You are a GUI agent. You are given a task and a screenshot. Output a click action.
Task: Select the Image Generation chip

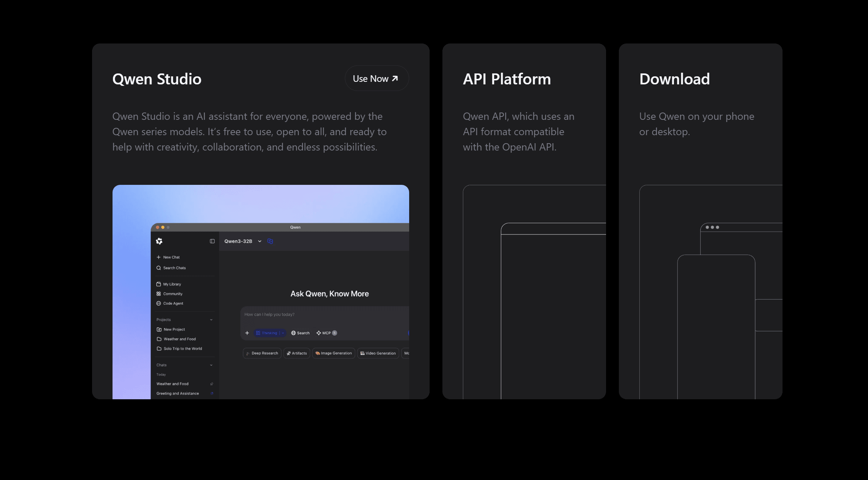click(x=334, y=353)
